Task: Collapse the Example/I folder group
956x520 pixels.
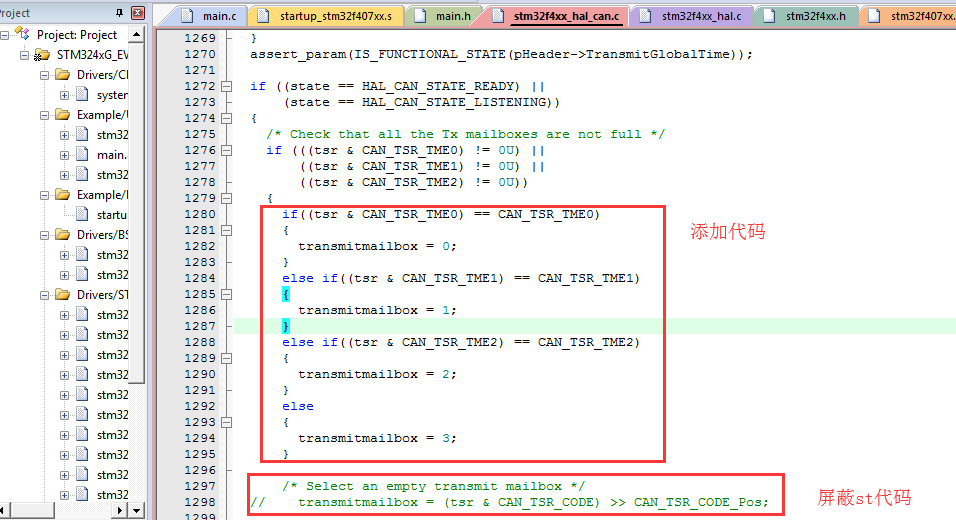Action: (45, 195)
